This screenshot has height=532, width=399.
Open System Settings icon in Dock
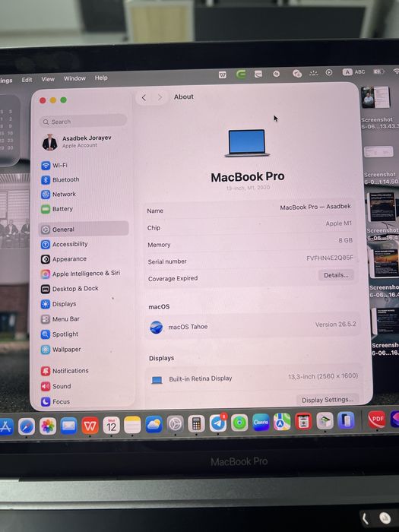tap(175, 424)
